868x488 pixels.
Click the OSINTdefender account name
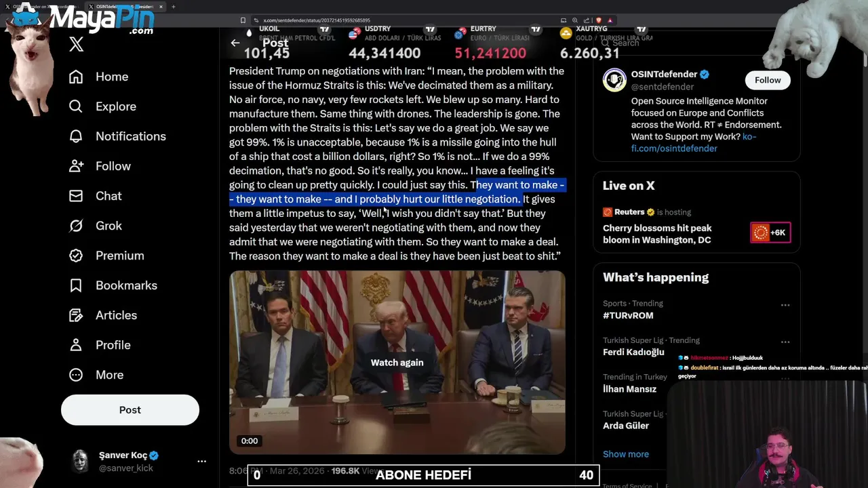(664, 75)
